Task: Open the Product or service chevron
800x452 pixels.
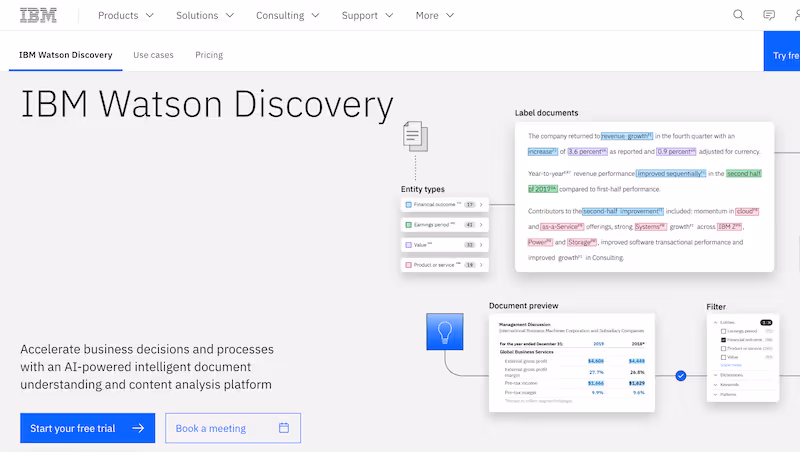Action: pos(481,265)
